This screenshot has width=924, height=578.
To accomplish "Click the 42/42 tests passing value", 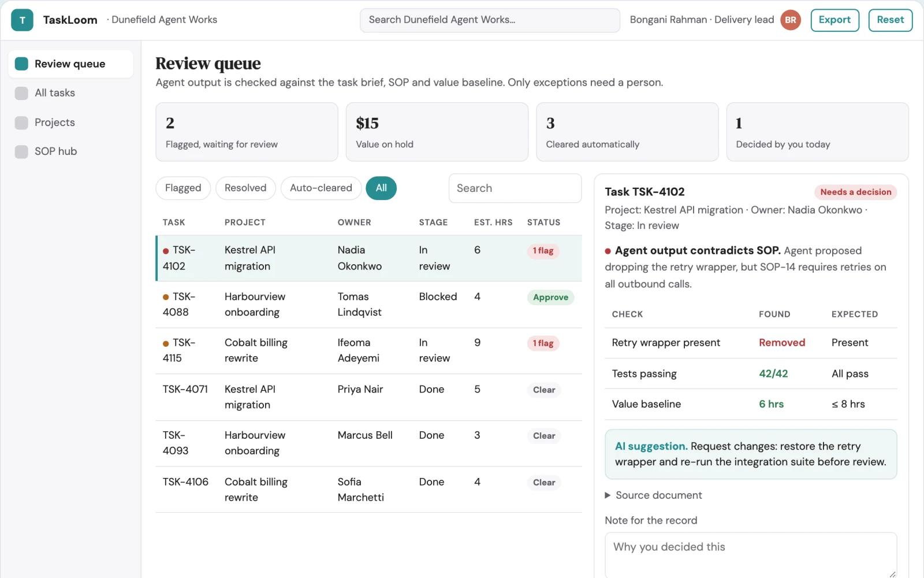I will coord(773,374).
